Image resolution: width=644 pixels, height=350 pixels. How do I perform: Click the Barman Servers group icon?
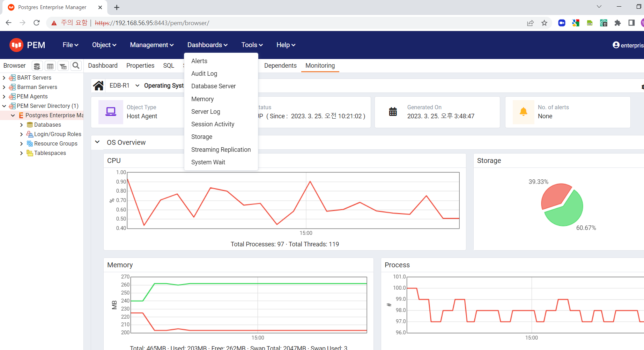pos(13,87)
